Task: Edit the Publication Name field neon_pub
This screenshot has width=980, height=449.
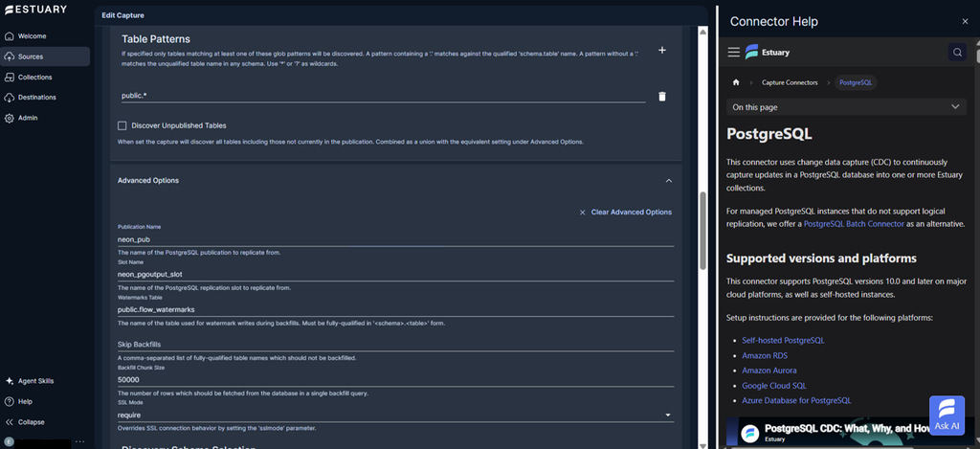Action: pos(395,239)
